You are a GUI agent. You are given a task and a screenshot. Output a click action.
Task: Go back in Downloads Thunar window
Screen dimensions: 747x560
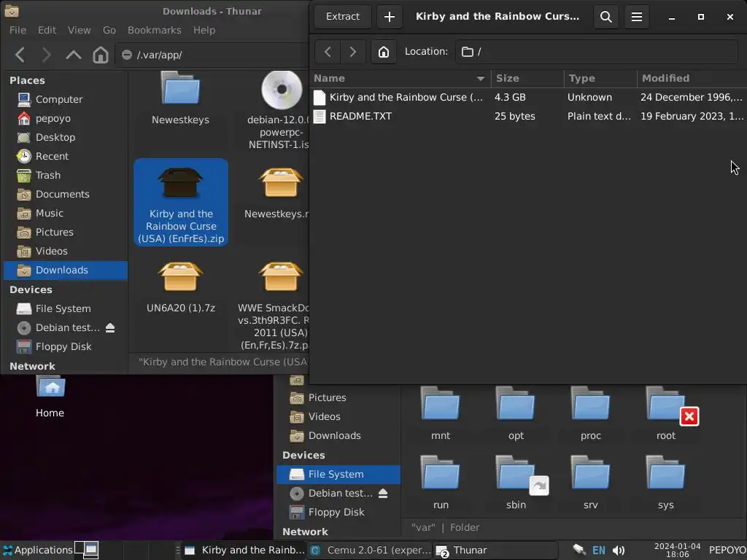(20, 55)
